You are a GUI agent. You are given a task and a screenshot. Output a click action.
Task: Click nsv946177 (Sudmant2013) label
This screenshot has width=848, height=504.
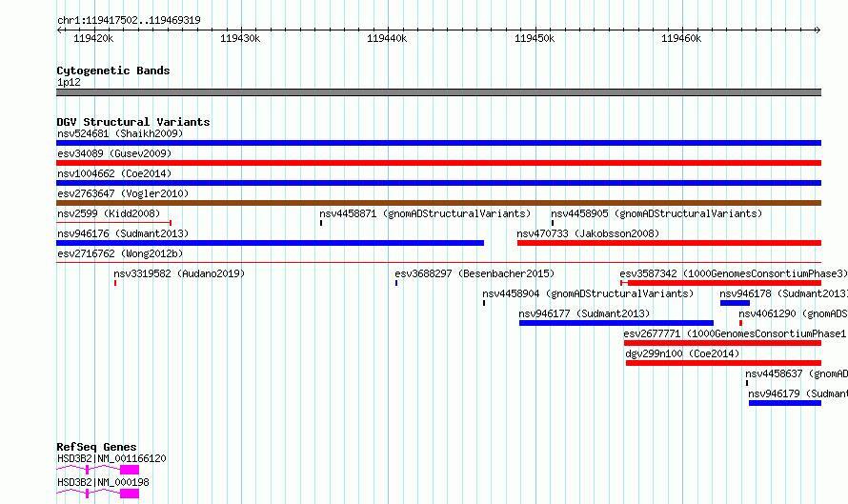click(584, 313)
